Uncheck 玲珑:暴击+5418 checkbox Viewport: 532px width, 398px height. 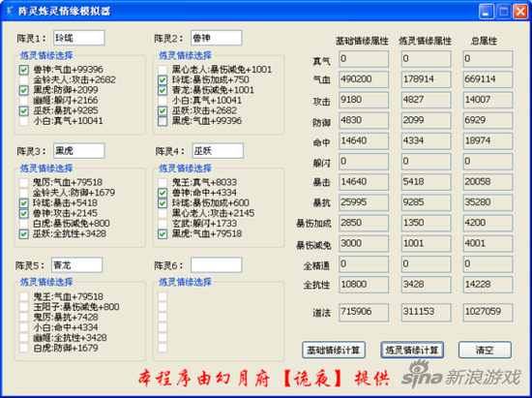point(24,203)
